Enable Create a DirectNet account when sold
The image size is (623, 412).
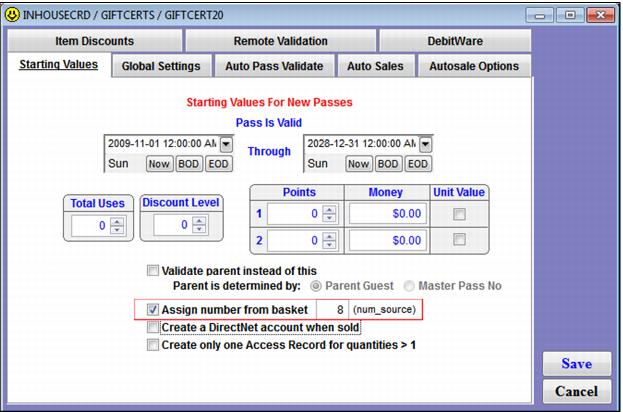coord(153,327)
